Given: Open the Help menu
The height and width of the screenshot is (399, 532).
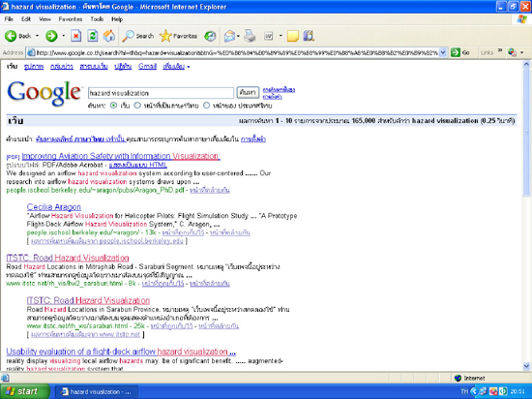Looking at the screenshot, I should tap(117, 19).
